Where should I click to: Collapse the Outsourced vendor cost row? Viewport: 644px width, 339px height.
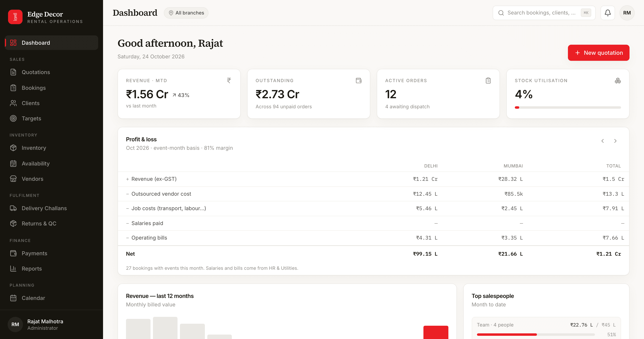click(128, 194)
